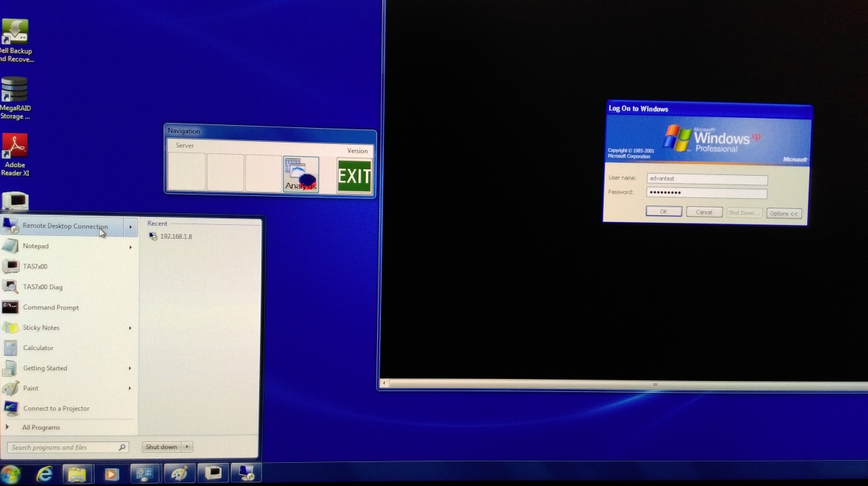Select Command Prompt in Start menu
Image resolution: width=868 pixels, height=486 pixels.
[x=51, y=307]
